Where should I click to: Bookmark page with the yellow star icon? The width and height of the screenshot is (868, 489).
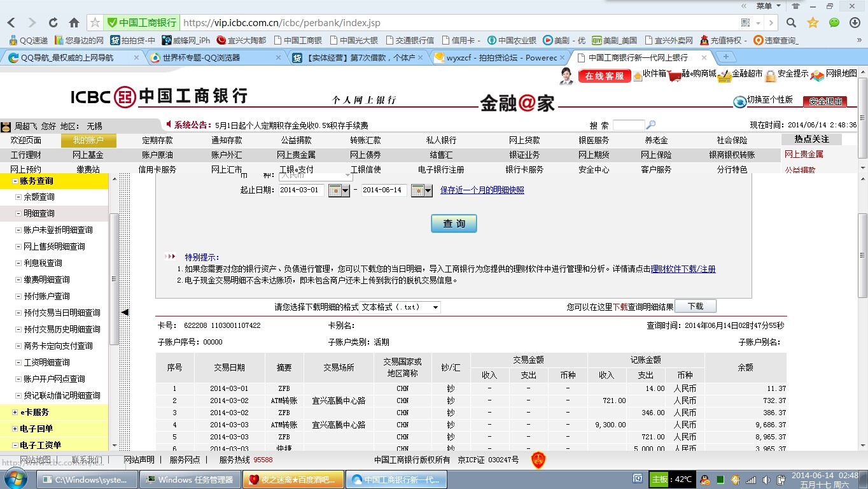[x=813, y=23]
